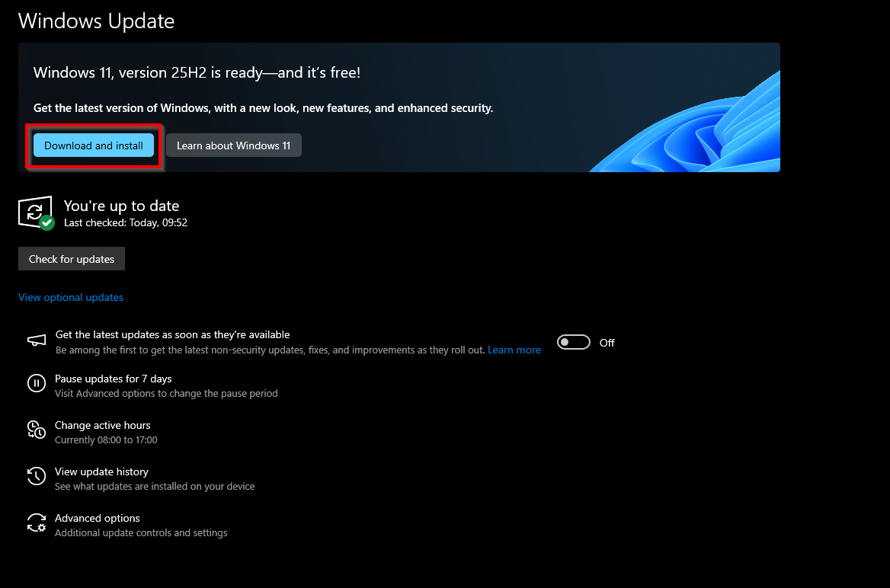Click 'Additional update controls and settings' text
890x588 pixels.
(141, 533)
